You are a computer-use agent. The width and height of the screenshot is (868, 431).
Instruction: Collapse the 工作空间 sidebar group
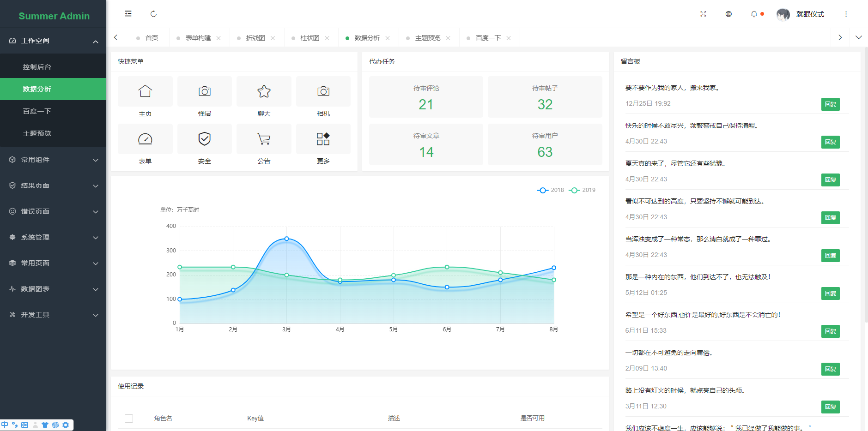pyautogui.click(x=53, y=41)
